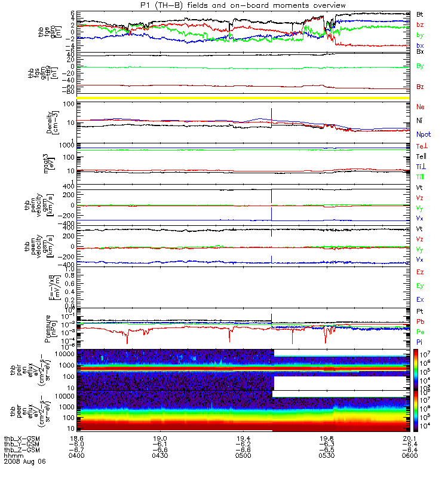Select the X-GSM value '20.1'
This screenshot has height=478, width=448.
[410, 439]
